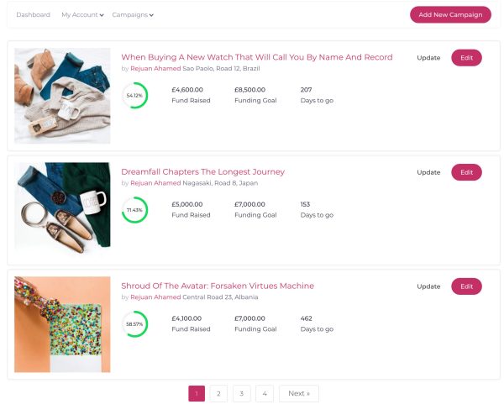Click Update for the Dreamfall Chapters campaign
This screenshot has width=504, height=420.
tap(428, 172)
